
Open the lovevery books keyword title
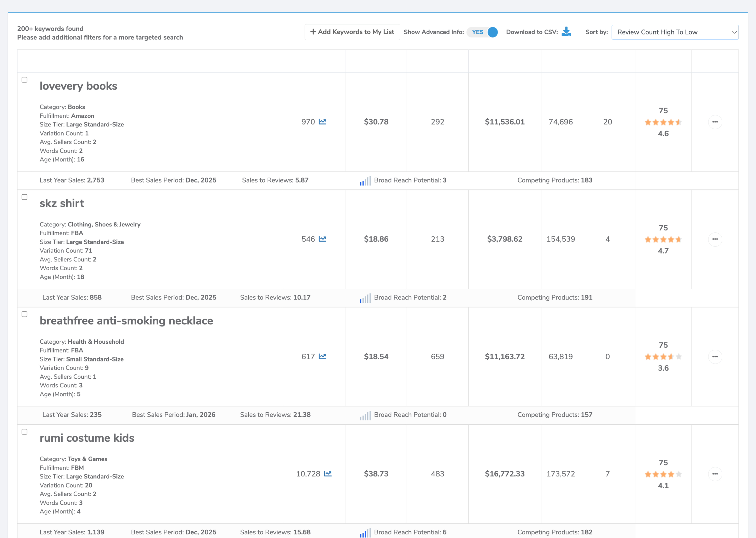pyautogui.click(x=79, y=86)
